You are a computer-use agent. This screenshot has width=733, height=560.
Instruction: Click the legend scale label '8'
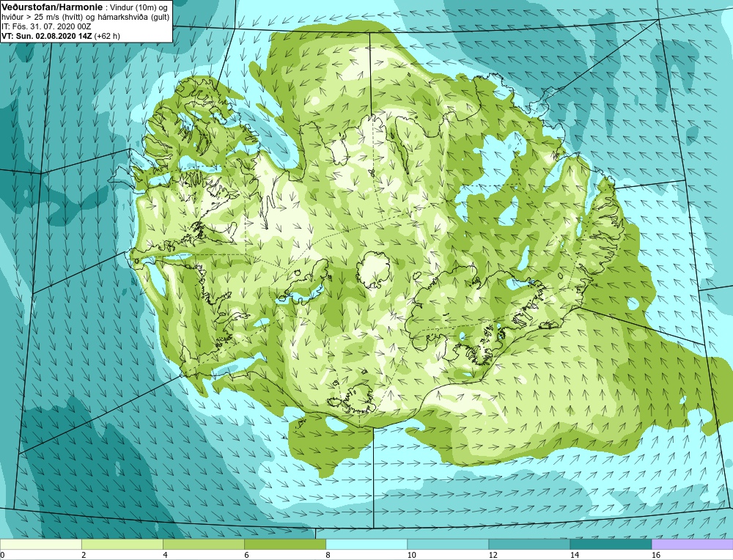point(328,556)
